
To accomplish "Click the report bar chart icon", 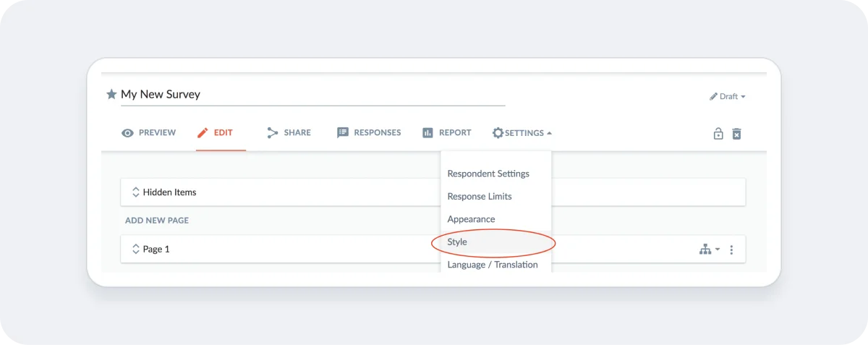I will pos(427,133).
